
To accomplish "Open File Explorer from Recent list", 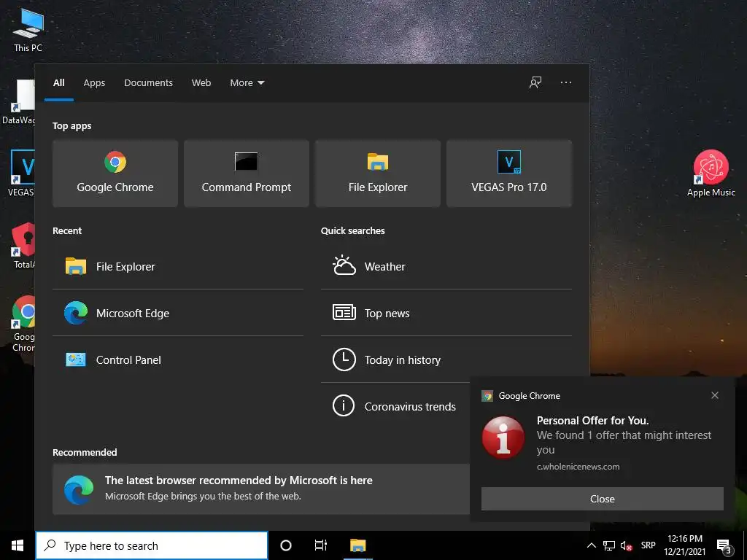I will [x=178, y=266].
